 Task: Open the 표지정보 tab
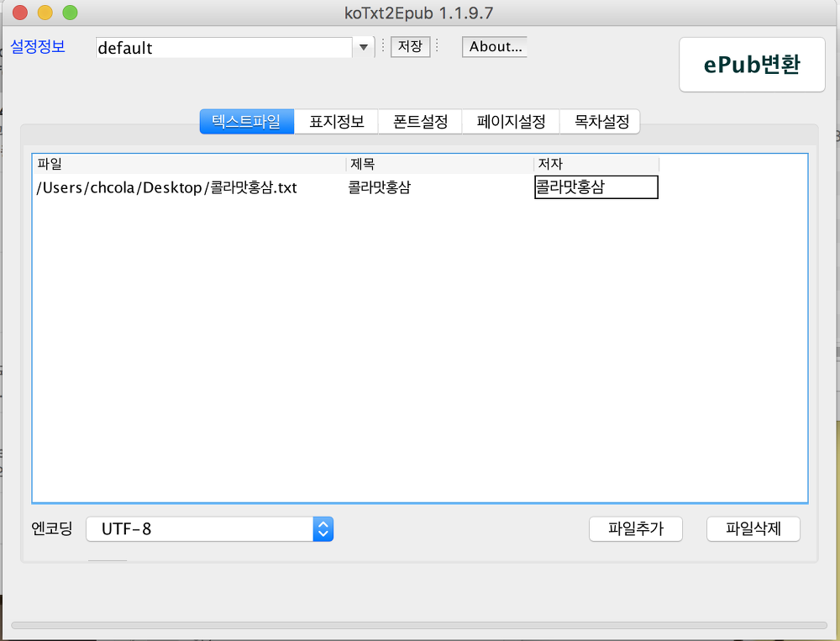coord(336,122)
